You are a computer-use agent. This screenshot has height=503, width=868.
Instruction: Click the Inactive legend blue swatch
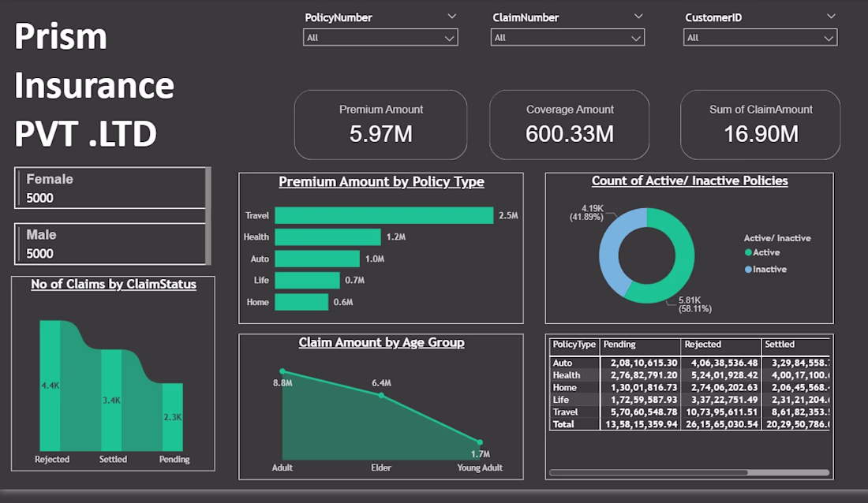(748, 270)
